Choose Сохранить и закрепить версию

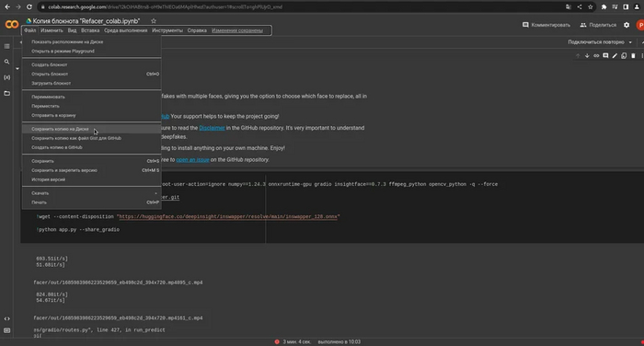(x=92, y=170)
